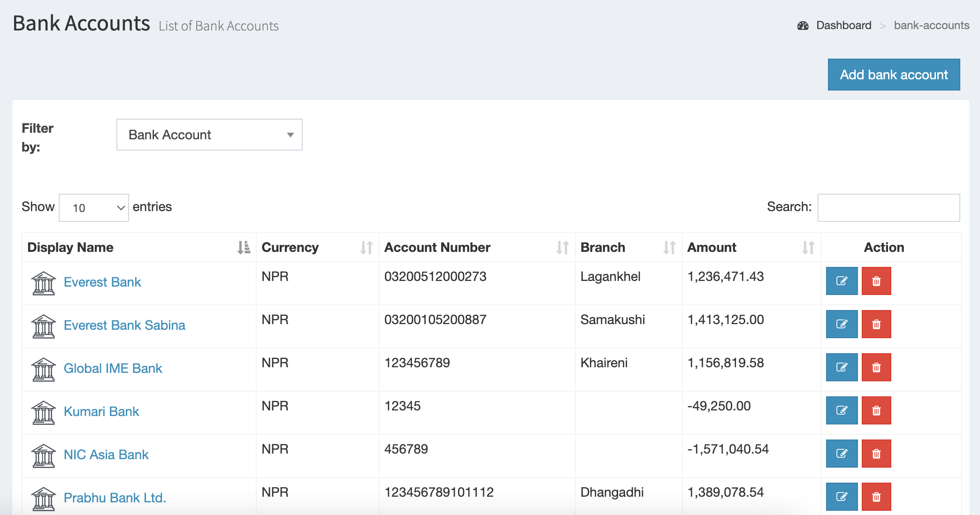Open the Show entries count dropdown
This screenshot has width=980, height=515.
(94, 207)
